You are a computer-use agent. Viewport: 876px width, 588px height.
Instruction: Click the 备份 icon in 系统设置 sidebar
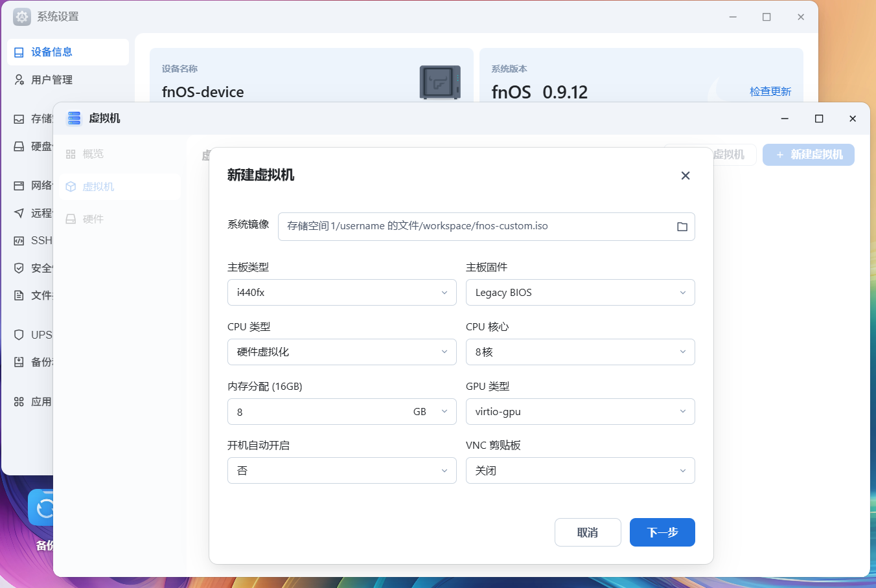[x=19, y=362]
